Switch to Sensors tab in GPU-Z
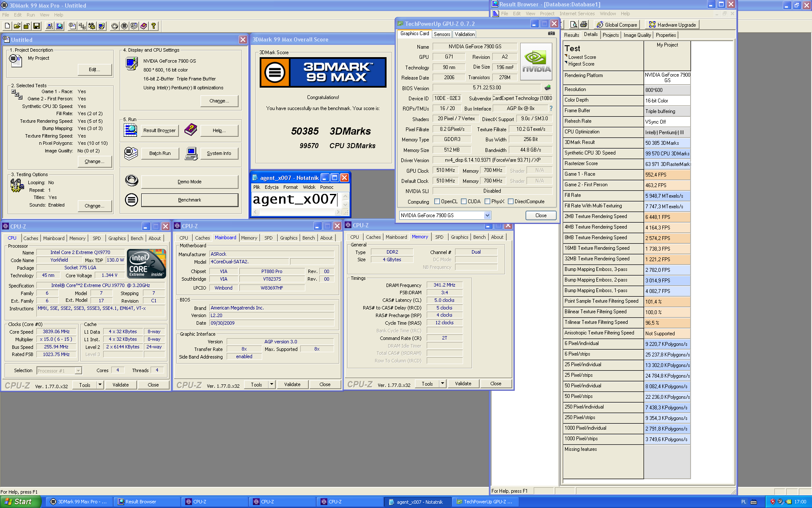This screenshot has width=812, height=508. pyautogui.click(x=442, y=34)
